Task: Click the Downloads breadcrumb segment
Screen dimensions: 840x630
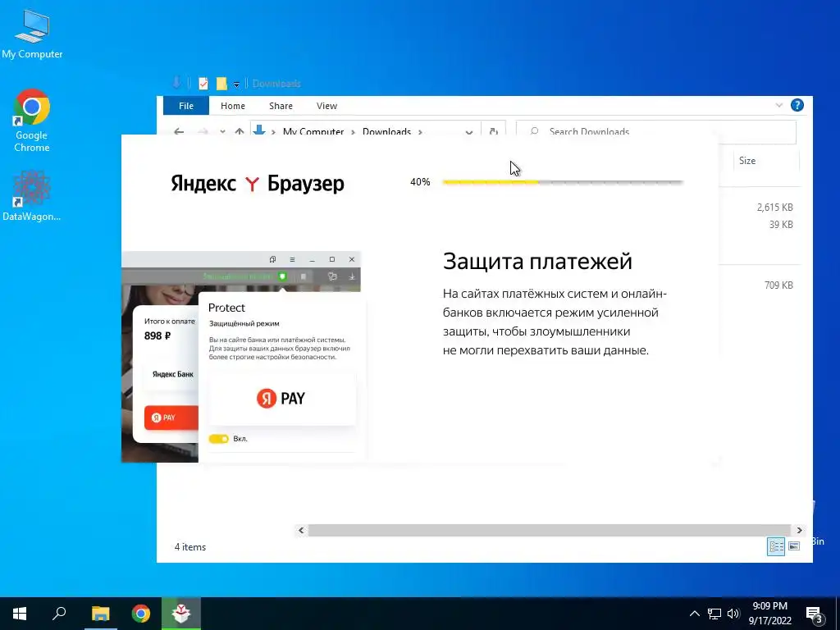Action: [386, 131]
